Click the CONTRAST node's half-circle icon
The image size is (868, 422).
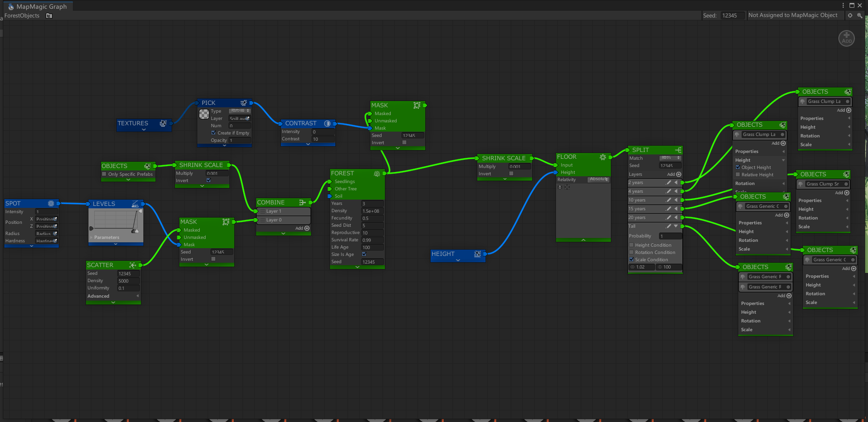click(x=328, y=123)
